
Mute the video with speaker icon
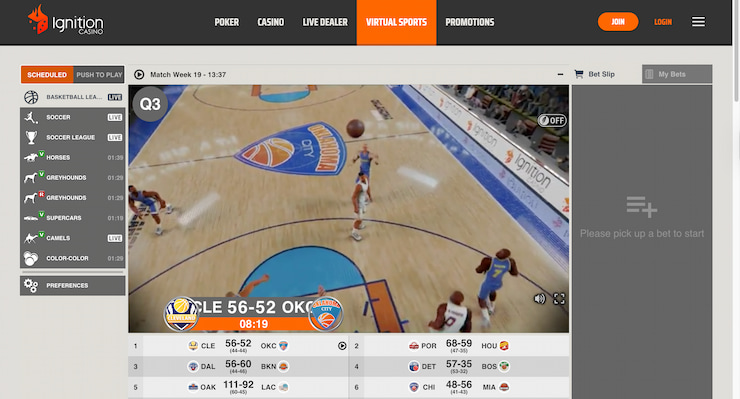(539, 298)
